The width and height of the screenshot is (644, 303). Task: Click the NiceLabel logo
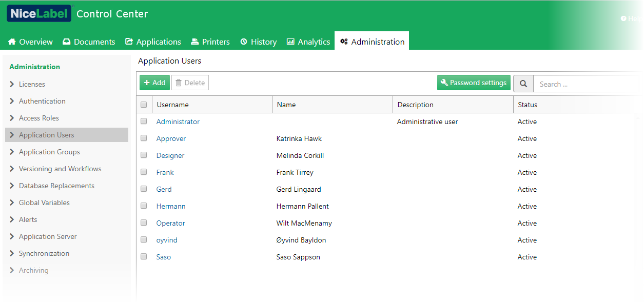[39, 14]
